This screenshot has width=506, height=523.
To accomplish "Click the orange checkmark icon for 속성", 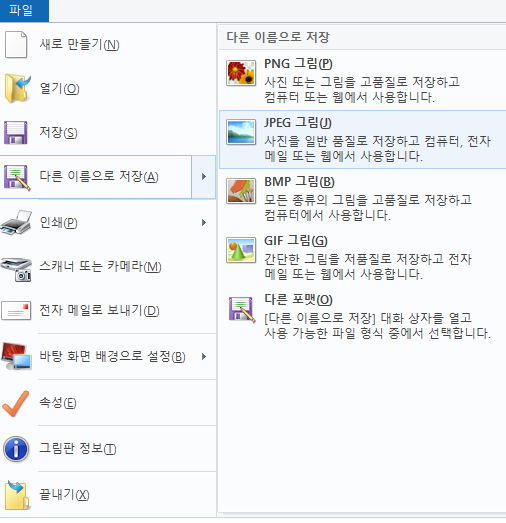I will tap(15, 403).
